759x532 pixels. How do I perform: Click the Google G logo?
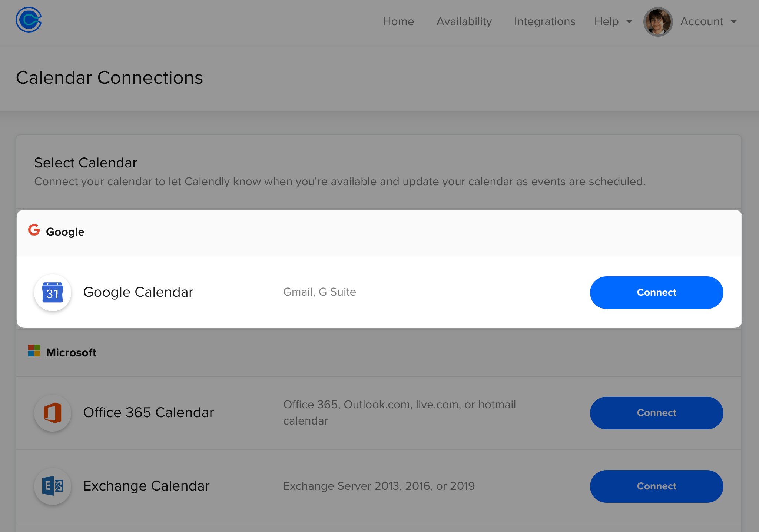tap(34, 230)
